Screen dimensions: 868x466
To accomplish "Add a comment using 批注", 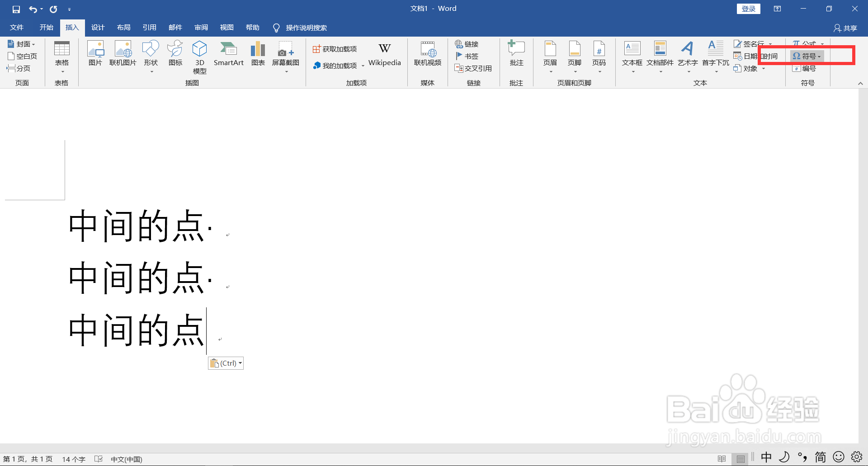I will 516,53.
